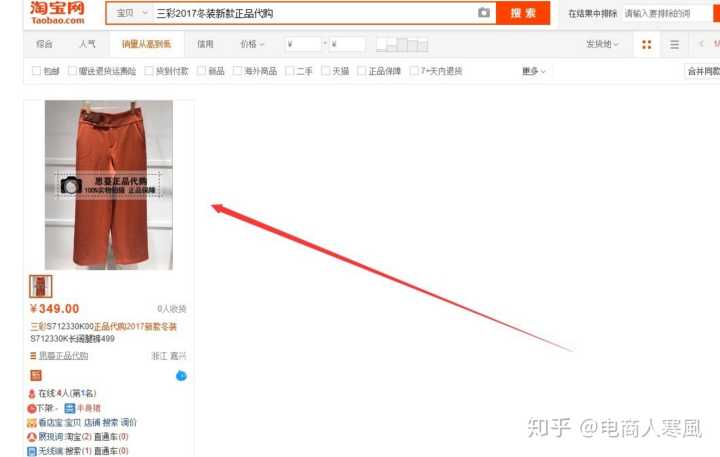Toggle the 新品 checkbox
Viewport: 720px width, 457px height.
(x=201, y=71)
